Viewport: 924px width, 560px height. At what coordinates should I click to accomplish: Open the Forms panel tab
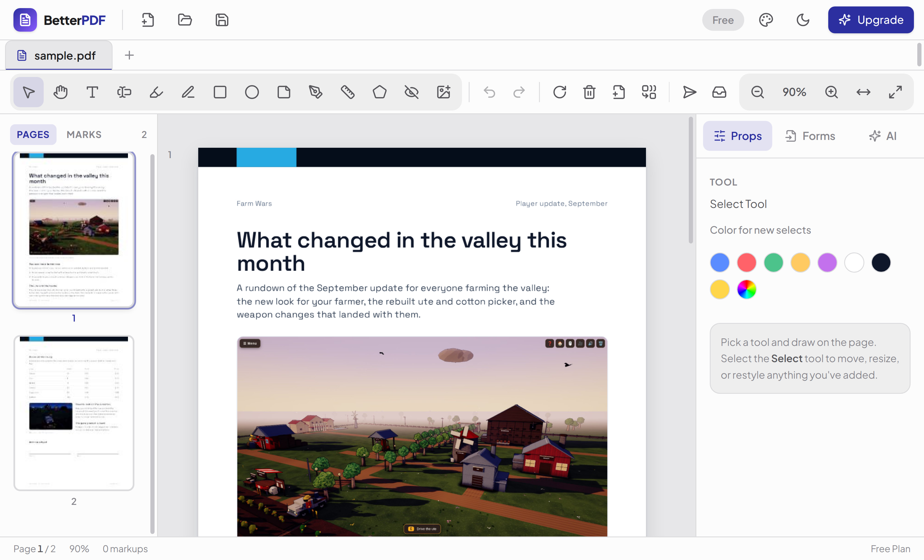click(810, 136)
